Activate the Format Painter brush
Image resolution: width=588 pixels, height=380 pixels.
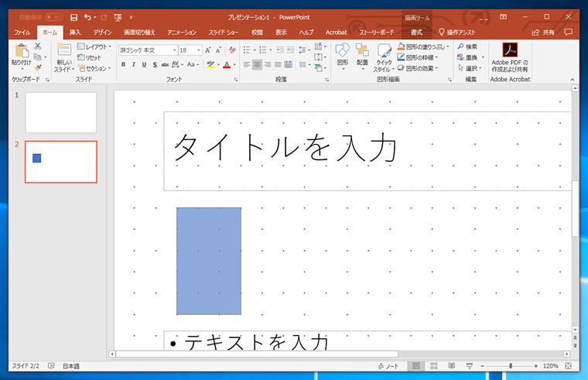pos(37,68)
